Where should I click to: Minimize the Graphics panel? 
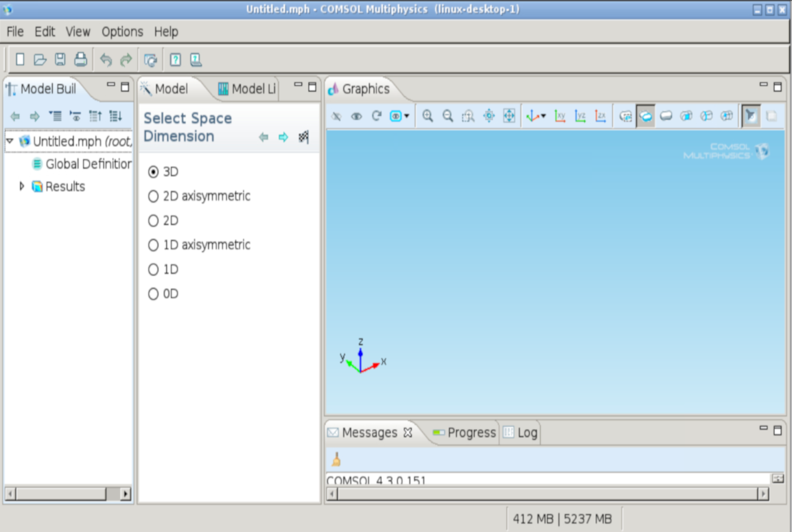click(764, 85)
